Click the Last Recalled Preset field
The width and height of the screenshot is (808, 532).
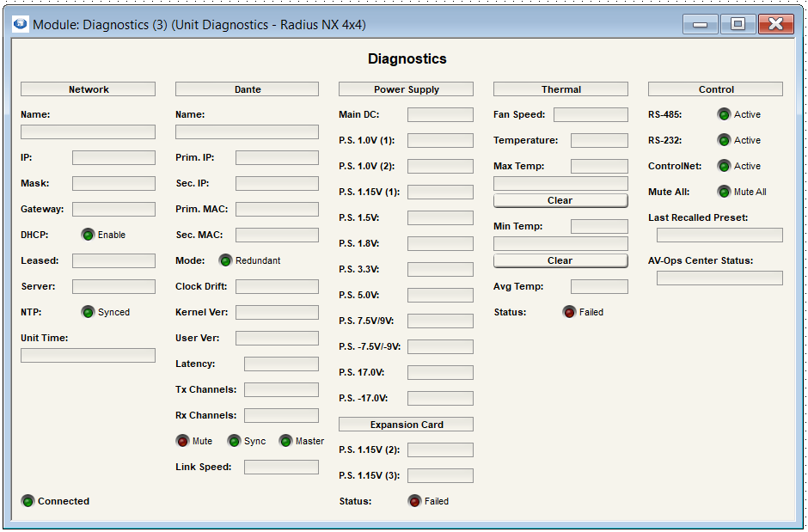719,235
